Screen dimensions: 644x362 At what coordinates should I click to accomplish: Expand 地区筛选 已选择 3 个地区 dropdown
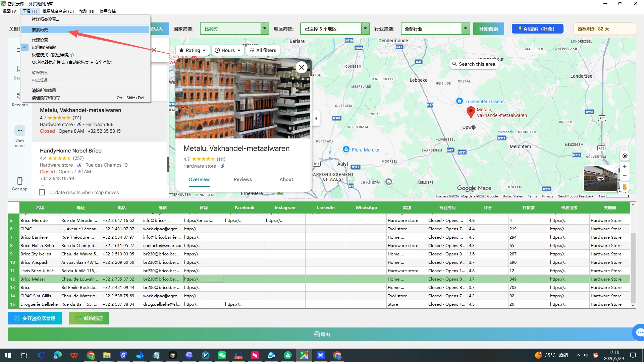pyautogui.click(x=365, y=29)
